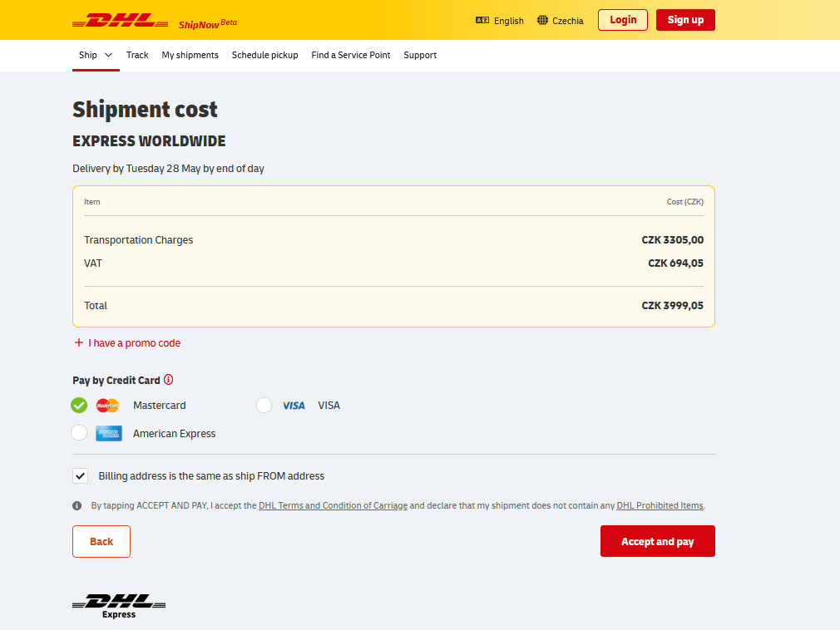This screenshot has height=630, width=840.
Task: Click the DHL Express footer logo
Action: pos(119,606)
